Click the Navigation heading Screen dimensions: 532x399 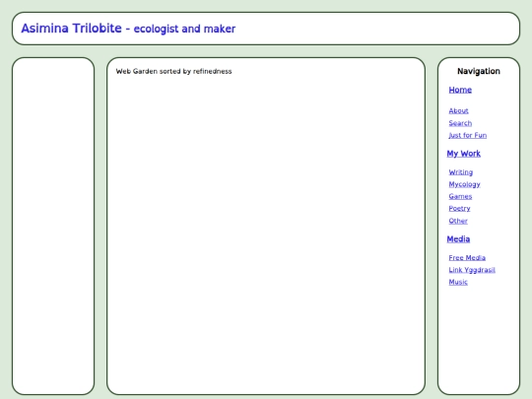[x=479, y=71]
